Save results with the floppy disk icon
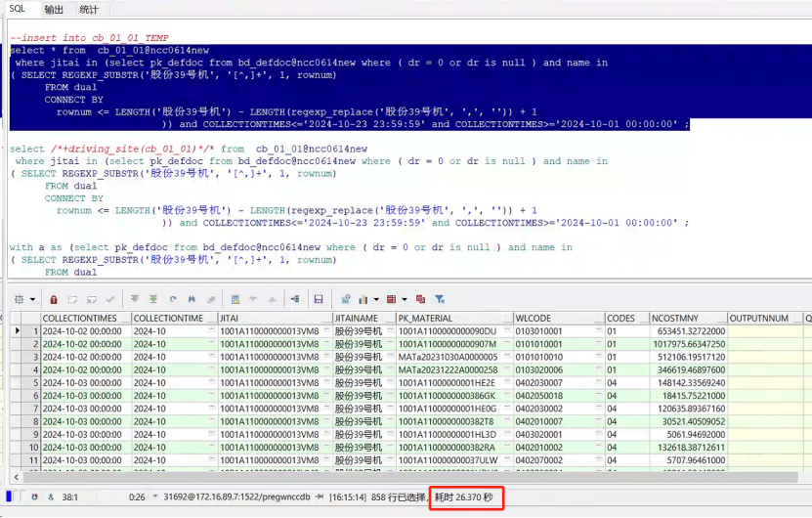The image size is (812, 518). tap(319, 299)
